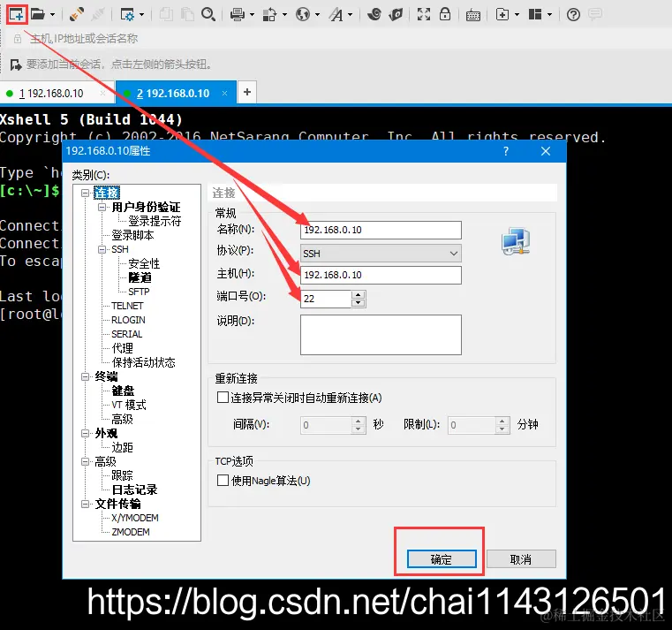672x630 pixels.
Task: Open dropdown arrow next to Properties icon
Action: point(141,15)
